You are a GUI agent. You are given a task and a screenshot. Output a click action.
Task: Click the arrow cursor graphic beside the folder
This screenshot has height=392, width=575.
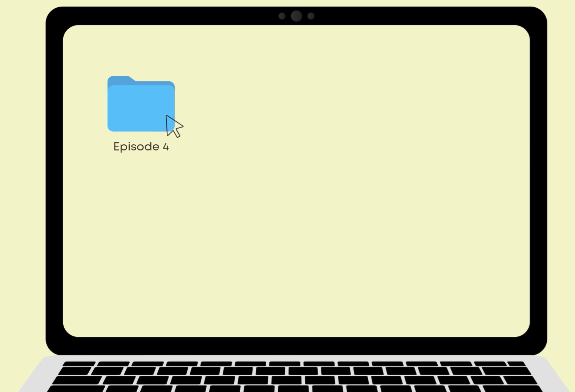tap(173, 126)
